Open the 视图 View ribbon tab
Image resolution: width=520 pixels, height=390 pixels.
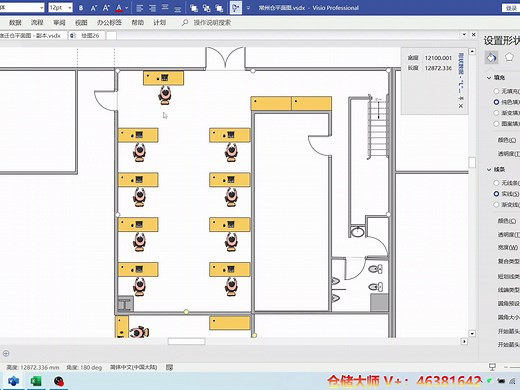pos(81,23)
